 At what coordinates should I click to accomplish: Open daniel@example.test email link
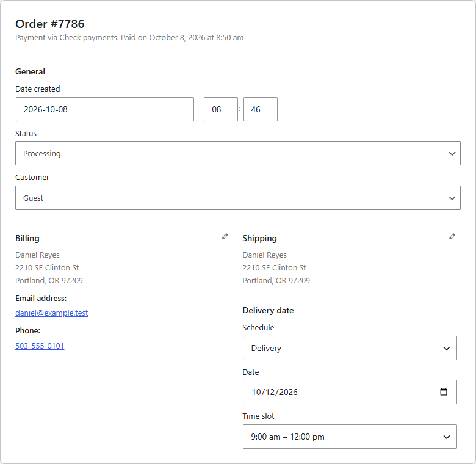click(x=52, y=313)
